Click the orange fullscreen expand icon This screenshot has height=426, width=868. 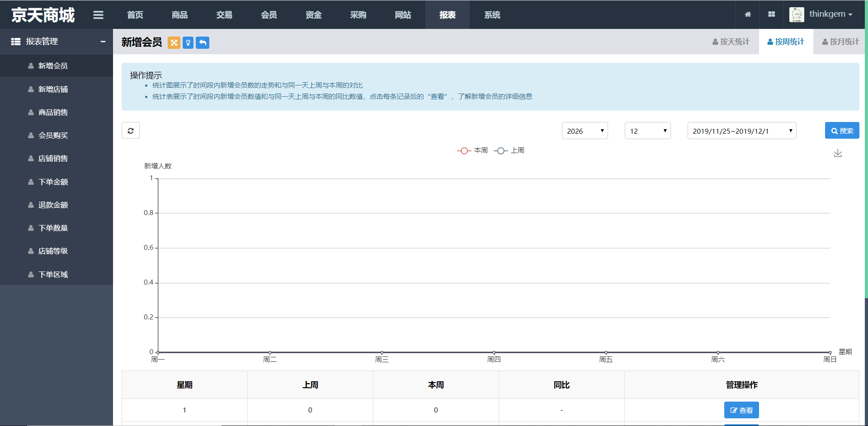point(174,42)
